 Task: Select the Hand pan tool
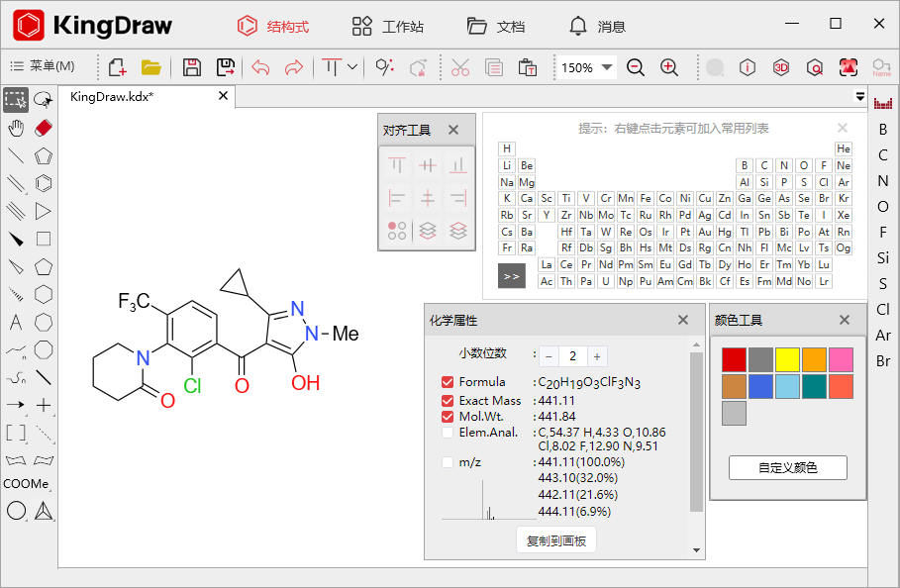click(15, 128)
